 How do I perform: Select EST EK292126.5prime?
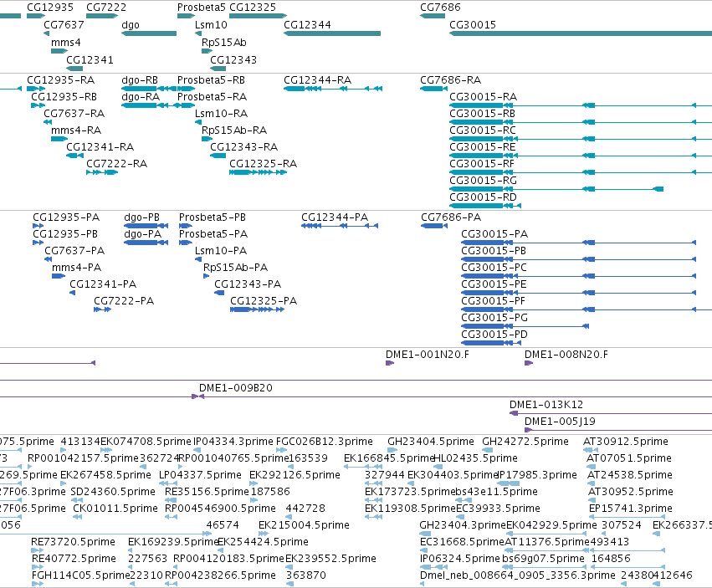coord(295,475)
